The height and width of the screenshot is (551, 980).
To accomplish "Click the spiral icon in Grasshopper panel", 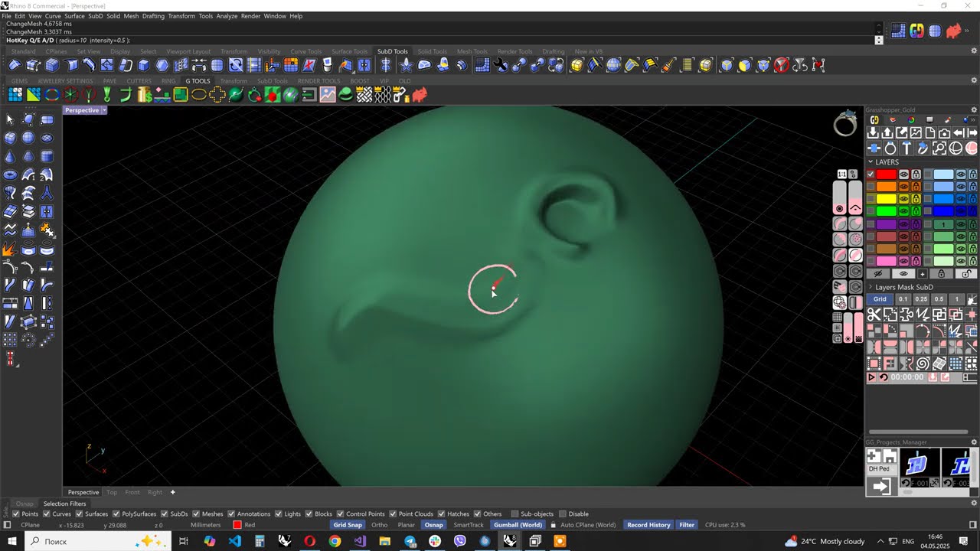I will (923, 364).
